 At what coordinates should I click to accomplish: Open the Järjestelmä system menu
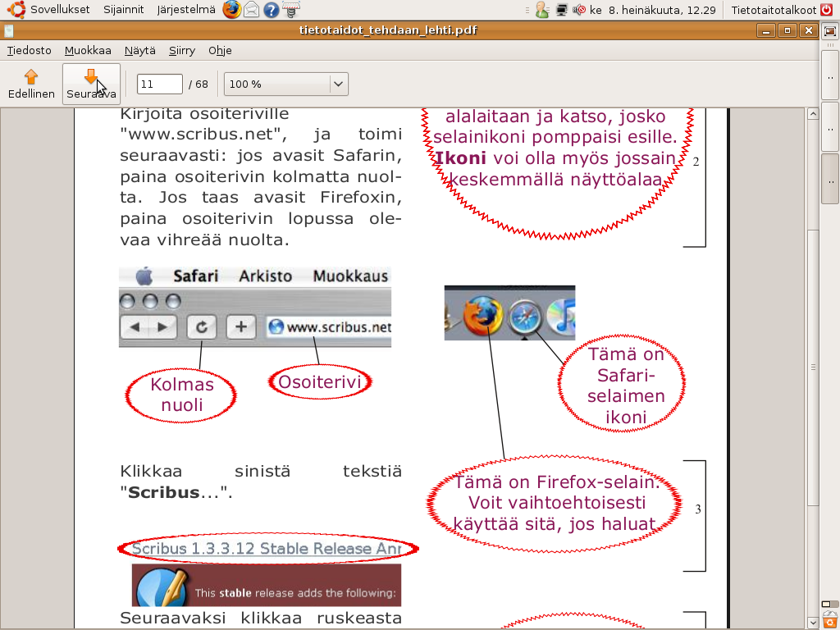pos(186,10)
